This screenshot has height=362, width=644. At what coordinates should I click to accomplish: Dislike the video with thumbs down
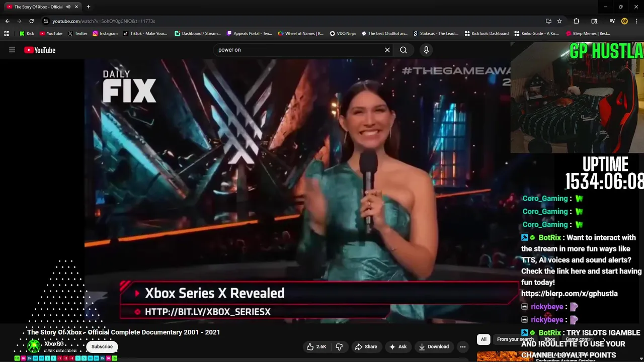[x=339, y=346]
